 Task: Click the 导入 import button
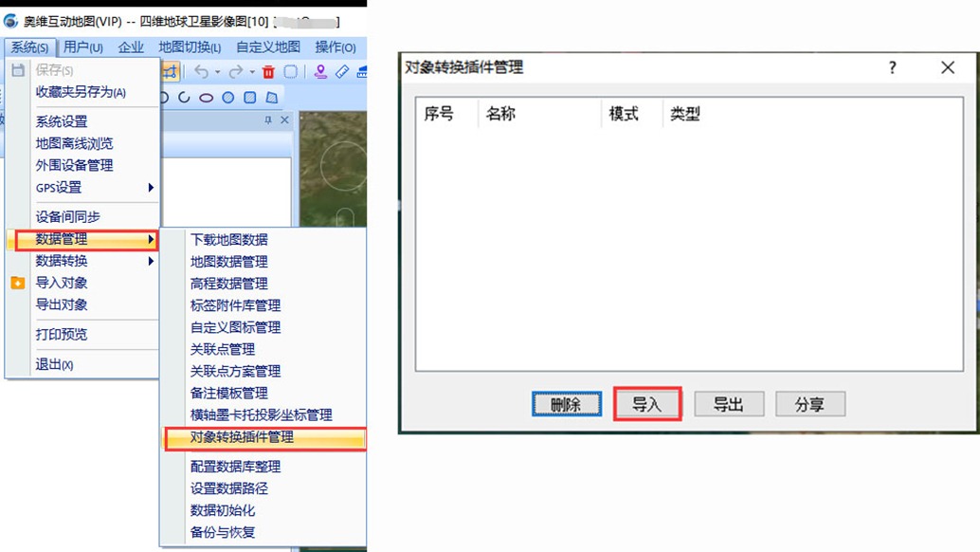point(648,404)
